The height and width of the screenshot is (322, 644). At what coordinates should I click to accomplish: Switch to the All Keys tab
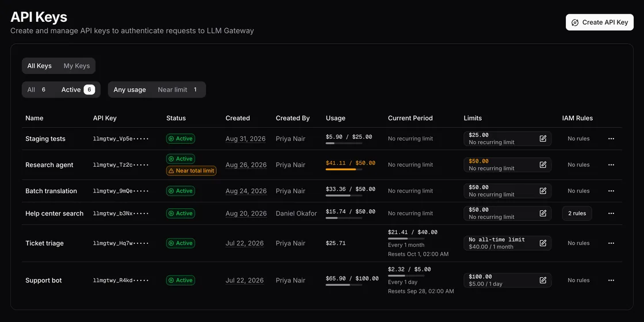coord(40,66)
